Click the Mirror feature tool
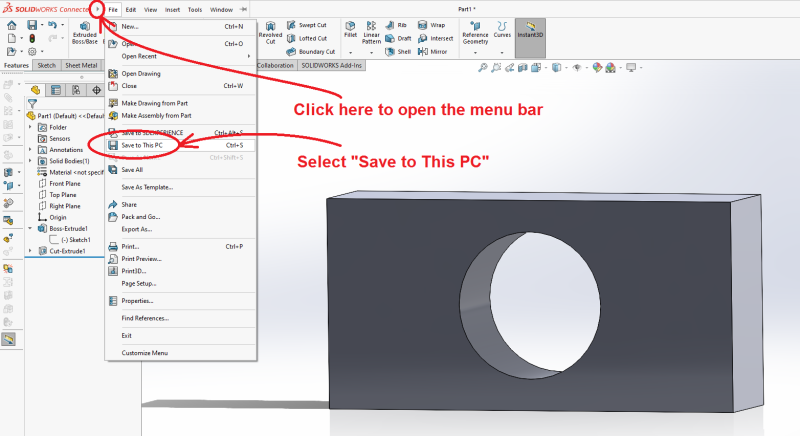The image size is (800, 436). pyautogui.click(x=433, y=51)
